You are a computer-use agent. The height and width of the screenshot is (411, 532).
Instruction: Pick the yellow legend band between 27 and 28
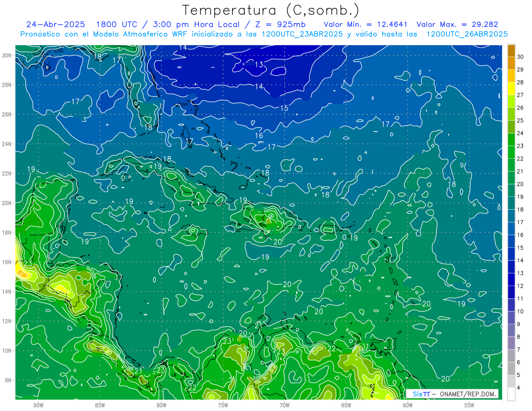coord(511,89)
